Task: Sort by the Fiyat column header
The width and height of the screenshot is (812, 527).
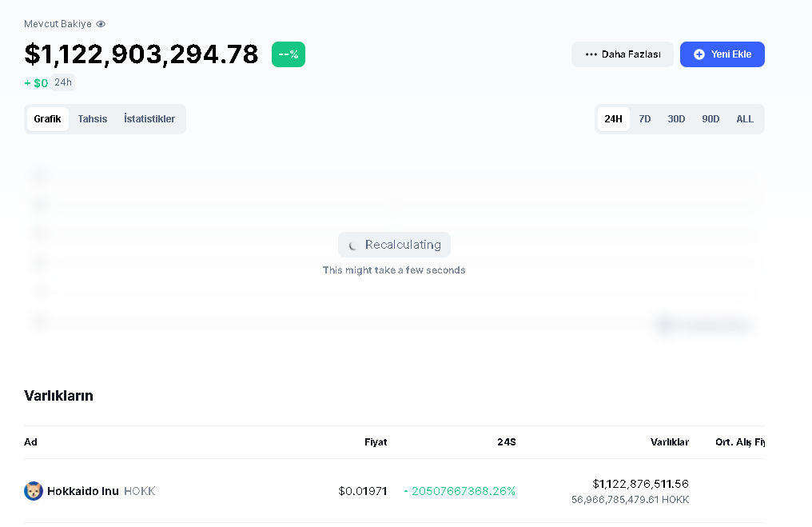Action: (x=376, y=442)
